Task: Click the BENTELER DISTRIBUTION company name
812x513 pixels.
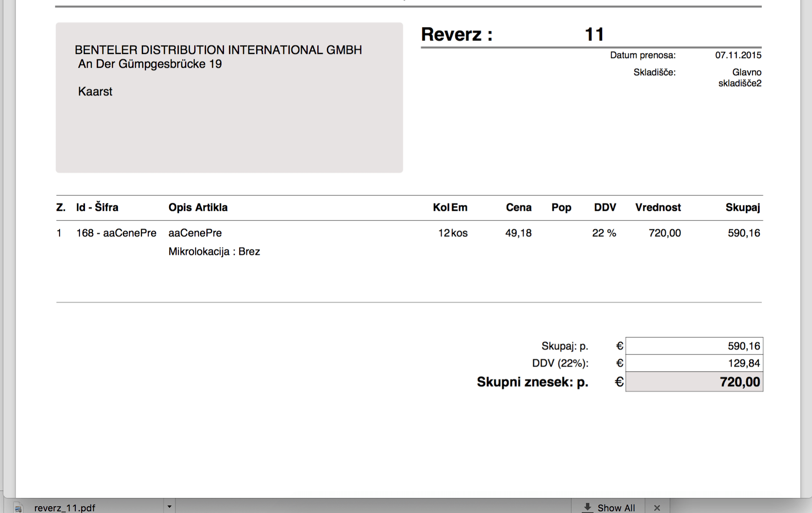Action: pos(218,50)
